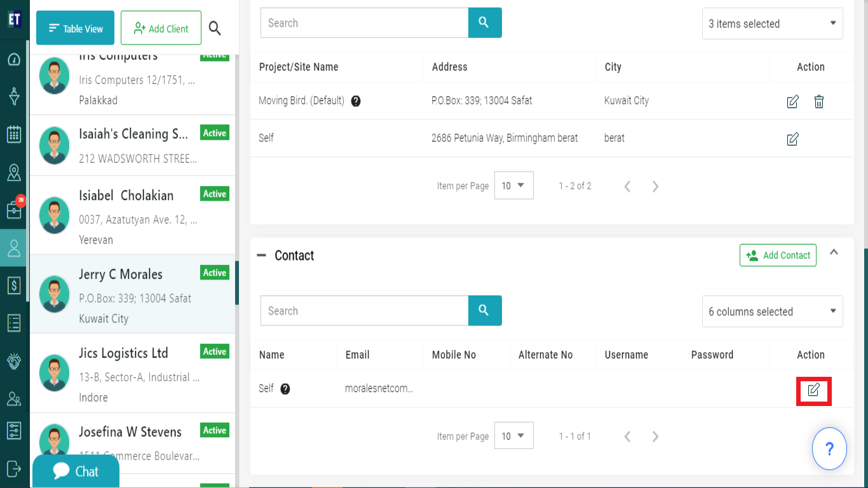Edit the Self project site row

point(792,139)
